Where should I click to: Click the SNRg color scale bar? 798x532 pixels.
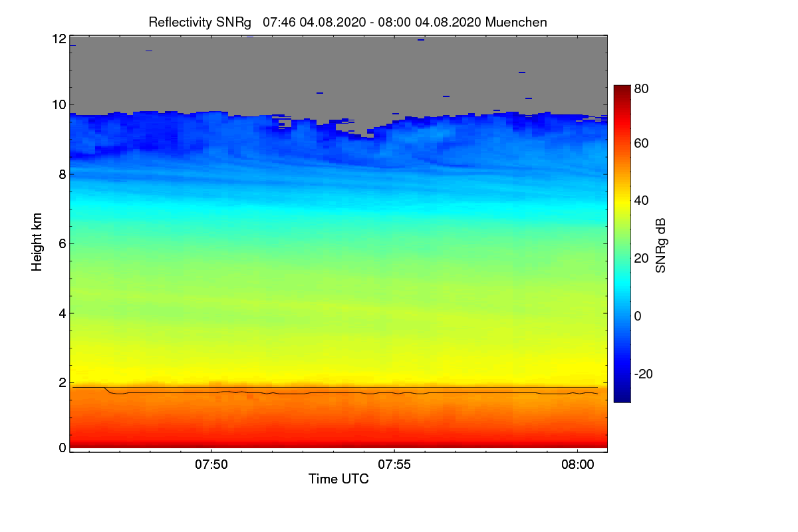pyautogui.click(x=622, y=243)
